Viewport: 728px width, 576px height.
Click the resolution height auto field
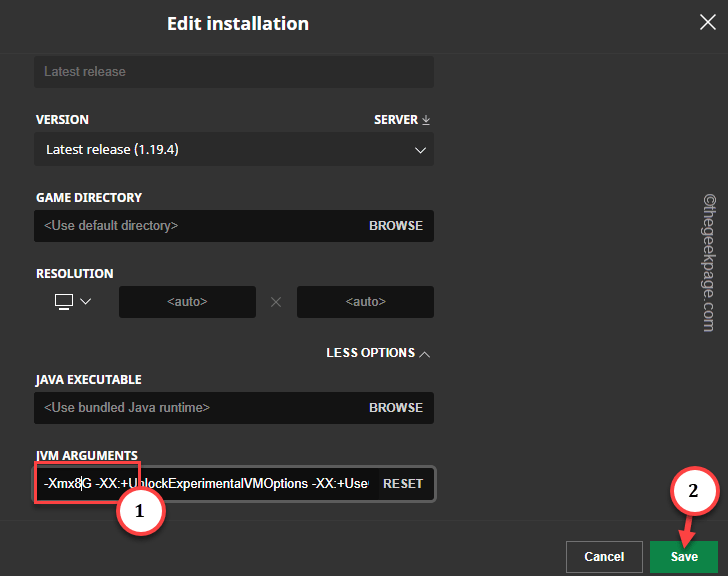pyautogui.click(x=365, y=302)
